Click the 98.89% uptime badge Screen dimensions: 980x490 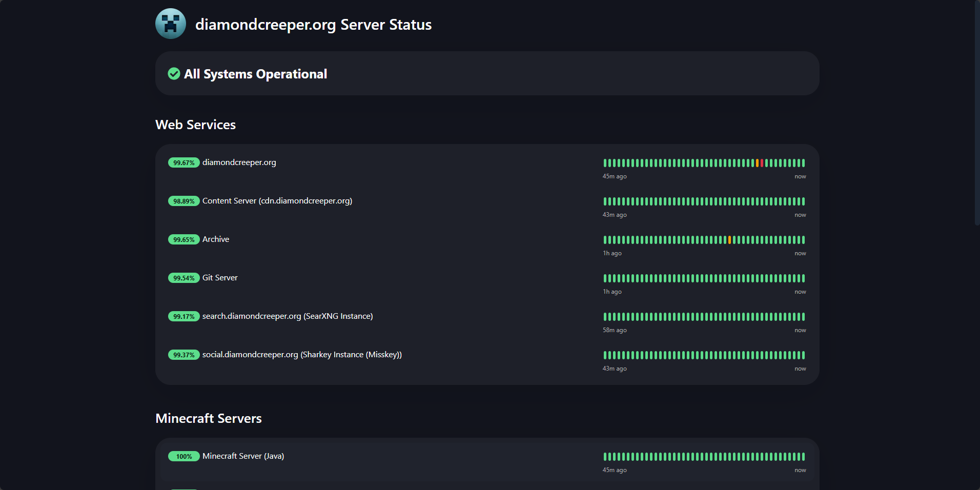coord(183,201)
